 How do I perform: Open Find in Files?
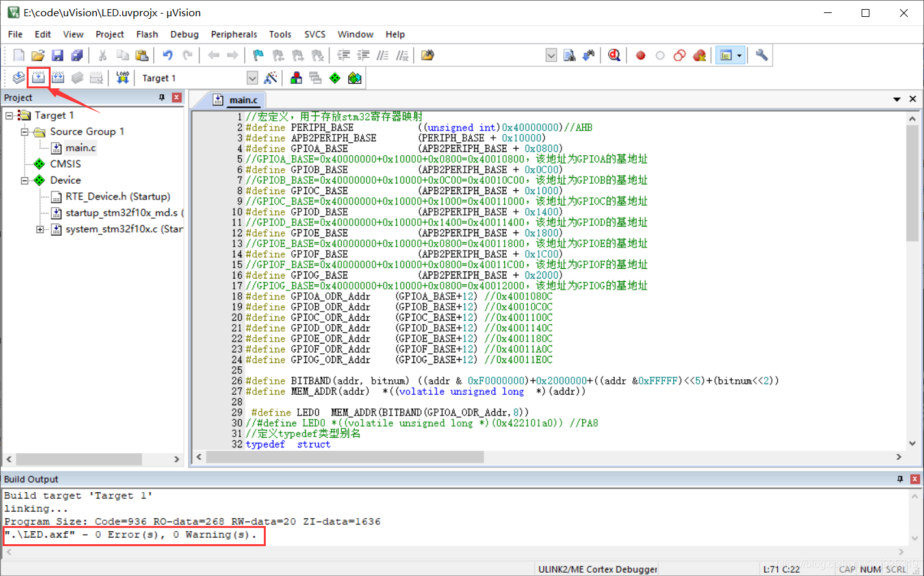tap(428, 55)
